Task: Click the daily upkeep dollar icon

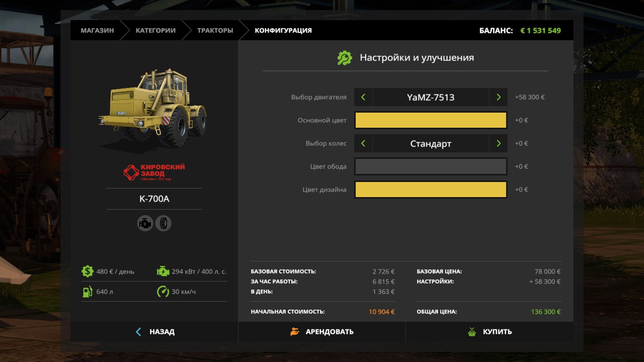Action: [88, 271]
